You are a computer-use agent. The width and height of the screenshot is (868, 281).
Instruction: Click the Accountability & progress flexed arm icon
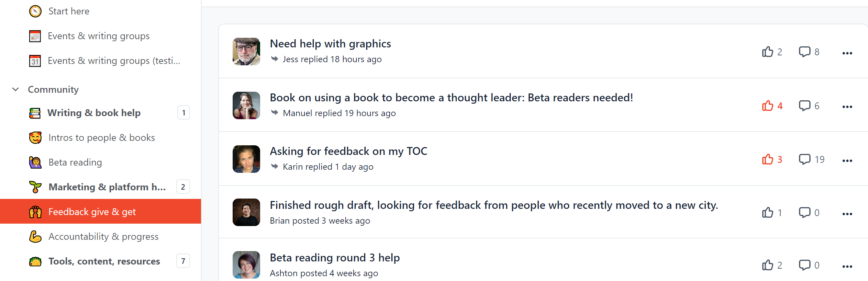(x=35, y=237)
